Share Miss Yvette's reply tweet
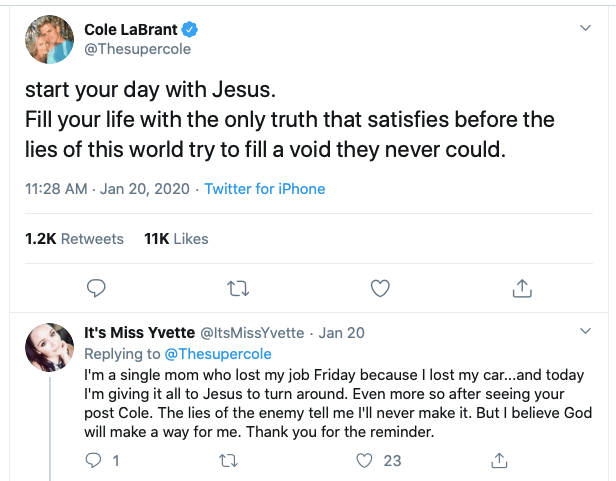Viewport: 616px width, 481px height. 500,461
